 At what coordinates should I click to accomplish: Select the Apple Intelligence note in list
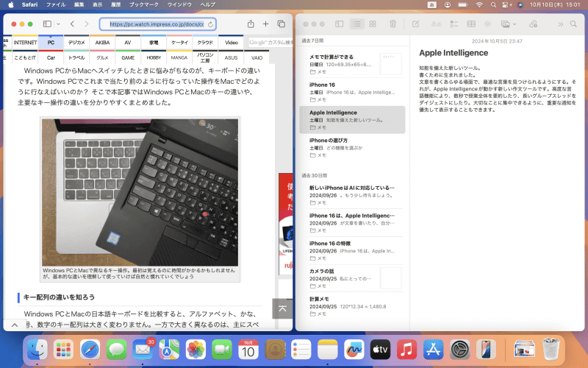click(352, 119)
